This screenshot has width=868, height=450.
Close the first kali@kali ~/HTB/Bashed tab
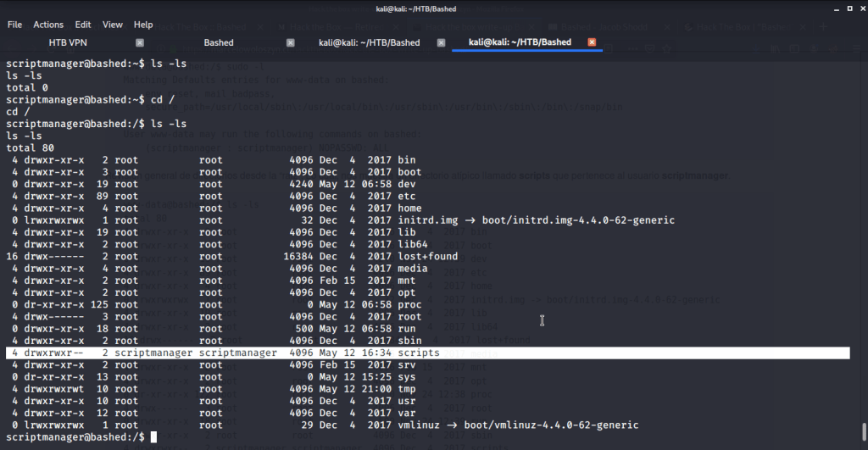click(439, 42)
